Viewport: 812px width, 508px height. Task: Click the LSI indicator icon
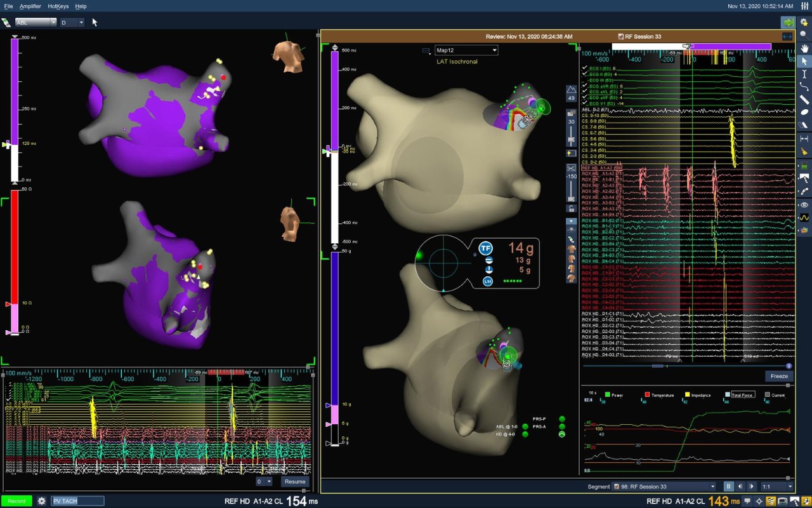tap(487, 281)
